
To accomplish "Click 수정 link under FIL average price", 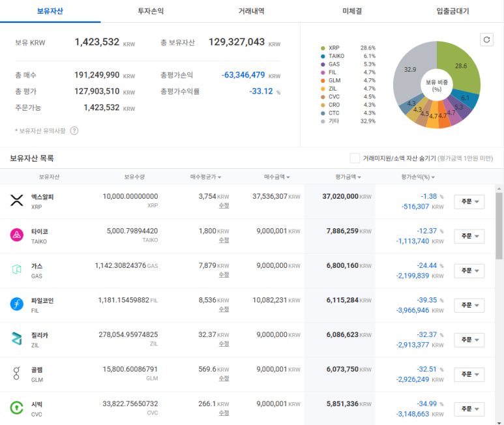I will [x=224, y=310].
